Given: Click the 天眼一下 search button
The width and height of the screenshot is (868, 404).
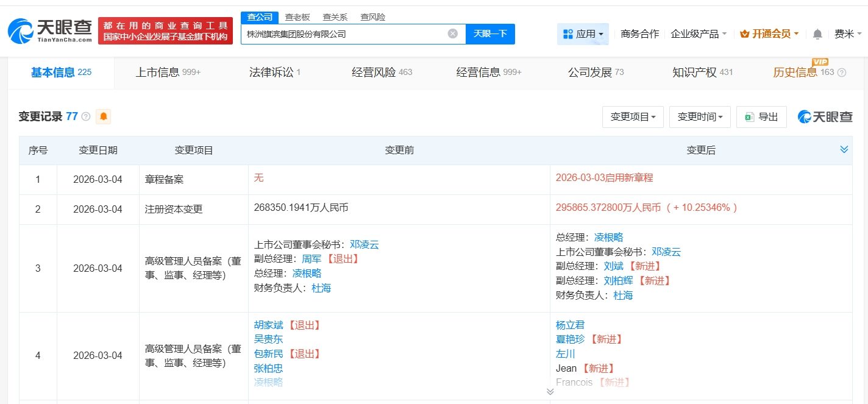Looking at the screenshot, I should click(x=490, y=34).
